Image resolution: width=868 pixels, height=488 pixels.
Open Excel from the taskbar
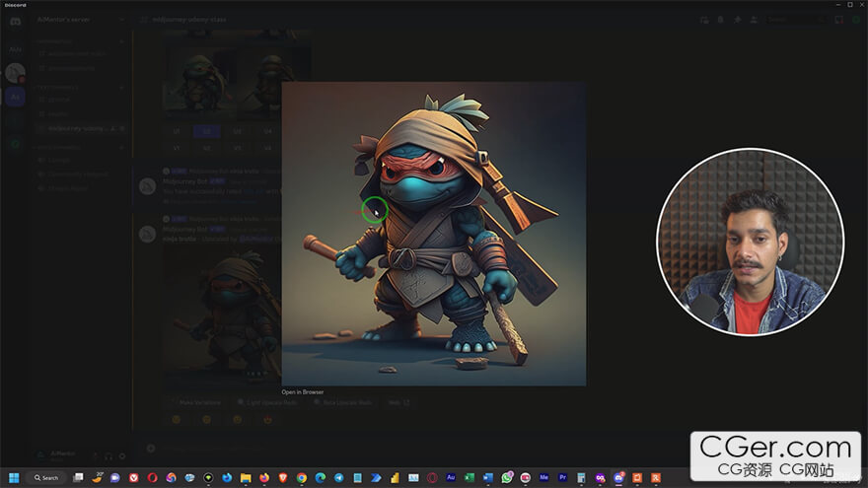pyautogui.click(x=469, y=477)
